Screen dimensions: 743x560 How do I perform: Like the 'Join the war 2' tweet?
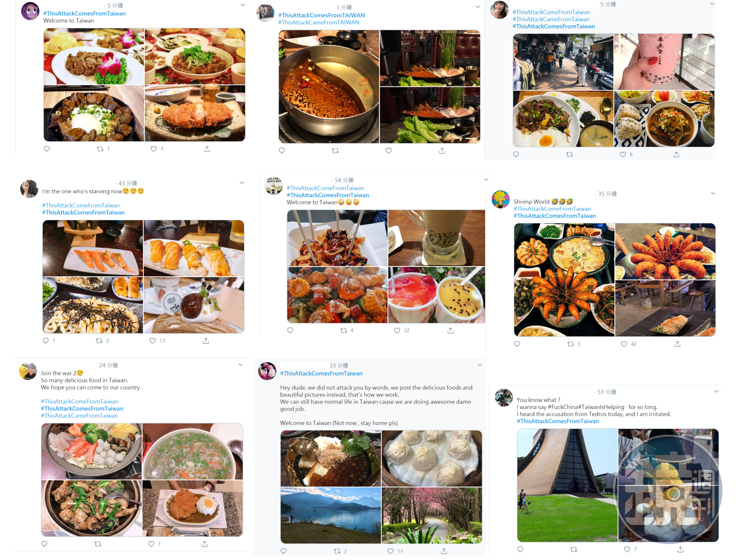point(151,544)
